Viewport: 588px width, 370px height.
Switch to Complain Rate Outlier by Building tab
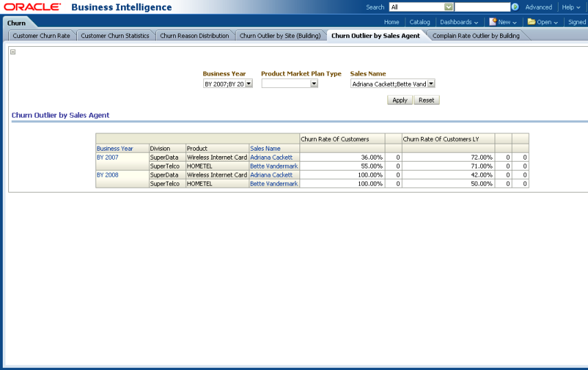pyautogui.click(x=476, y=36)
